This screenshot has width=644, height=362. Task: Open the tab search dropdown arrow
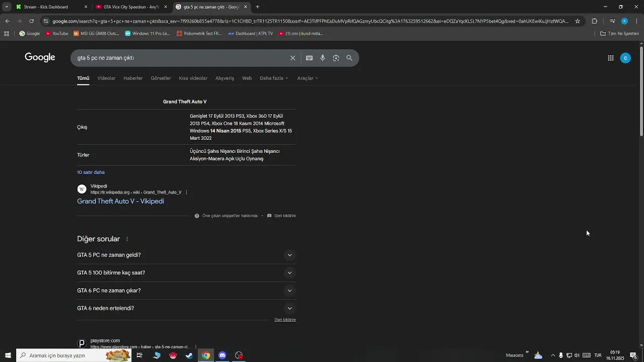[x=7, y=7]
